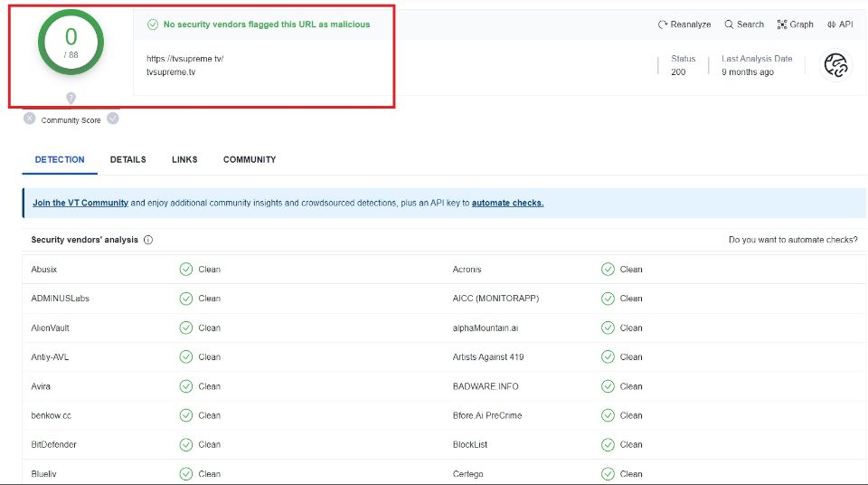Viewport: 868px width, 485px height.
Task: Follow the Join the VT Community link
Action: coord(80,203)
